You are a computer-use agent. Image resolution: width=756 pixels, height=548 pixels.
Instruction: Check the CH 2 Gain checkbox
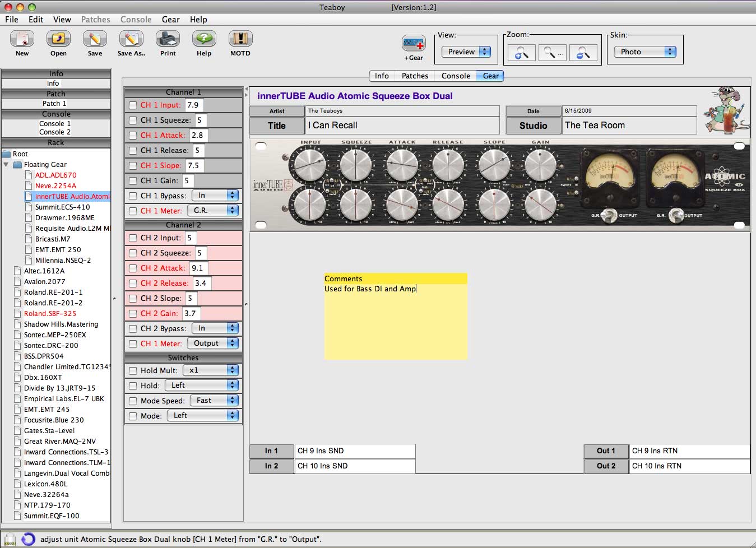tap(133, 314)
